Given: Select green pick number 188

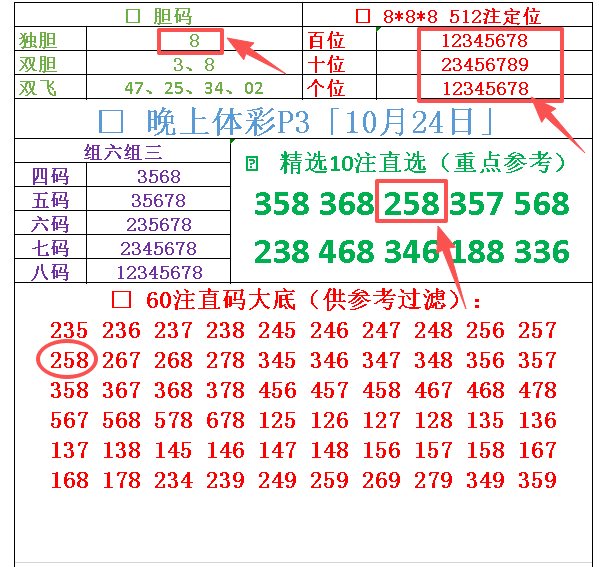Looking at the screenshot, I should (477, 251).
